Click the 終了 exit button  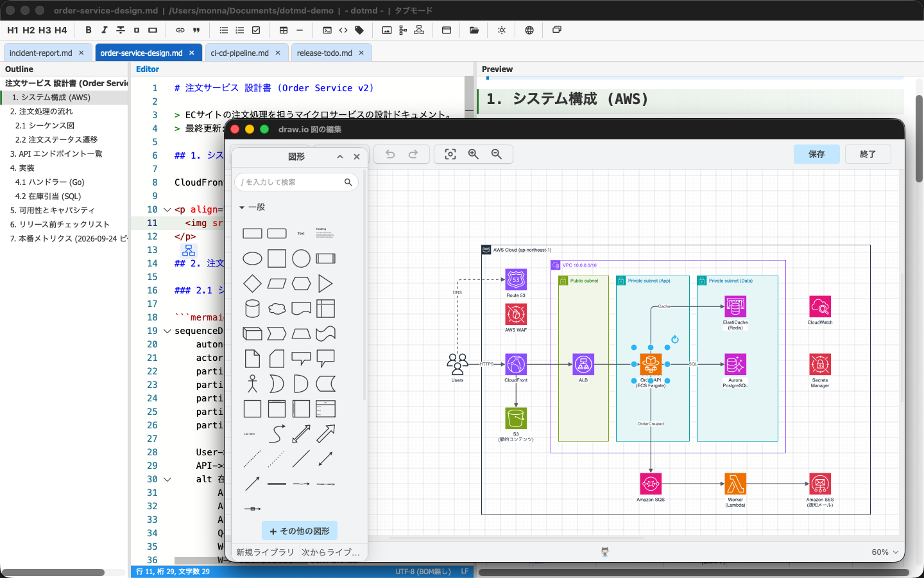868,154
